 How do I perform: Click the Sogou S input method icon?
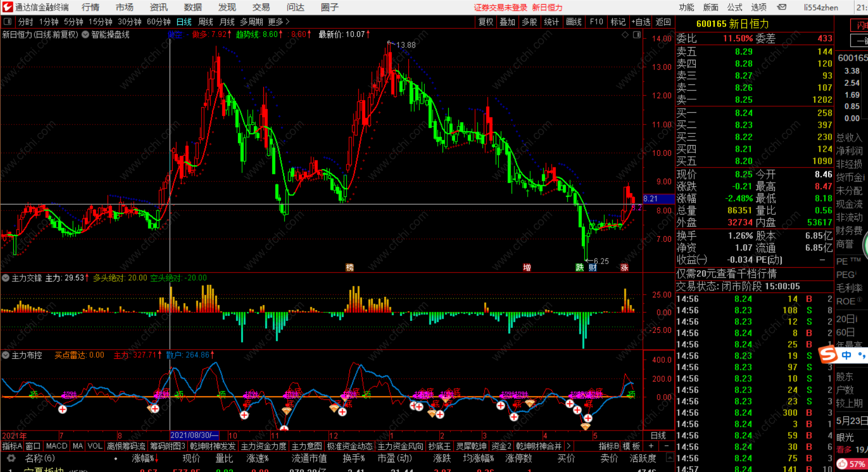click(x=828, y=355)
